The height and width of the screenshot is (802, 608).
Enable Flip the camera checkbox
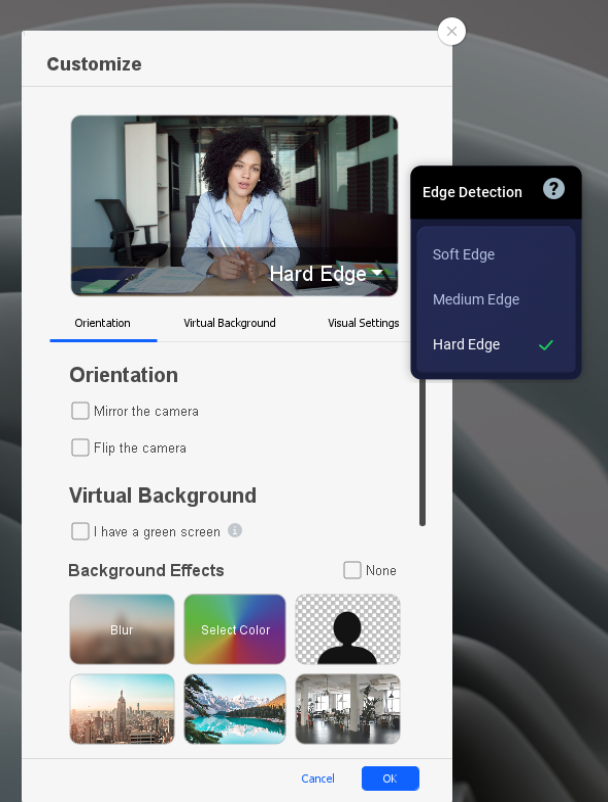[80, 448]
